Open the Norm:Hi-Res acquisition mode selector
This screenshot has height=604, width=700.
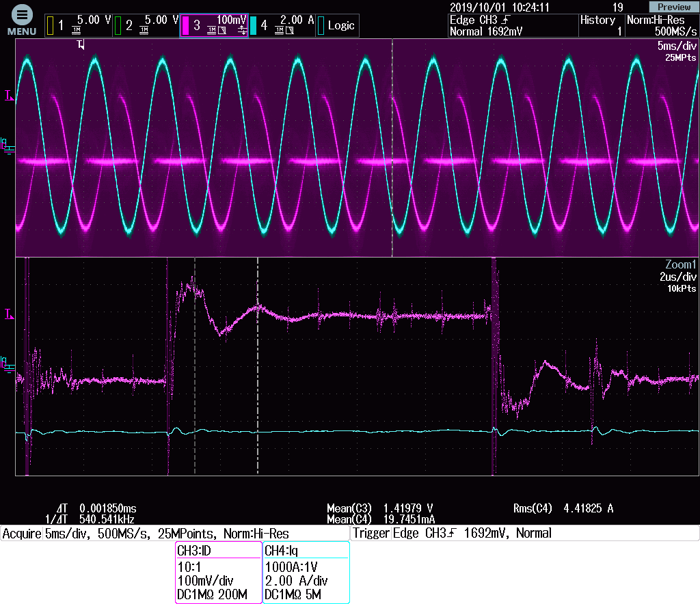click(661, 25)
